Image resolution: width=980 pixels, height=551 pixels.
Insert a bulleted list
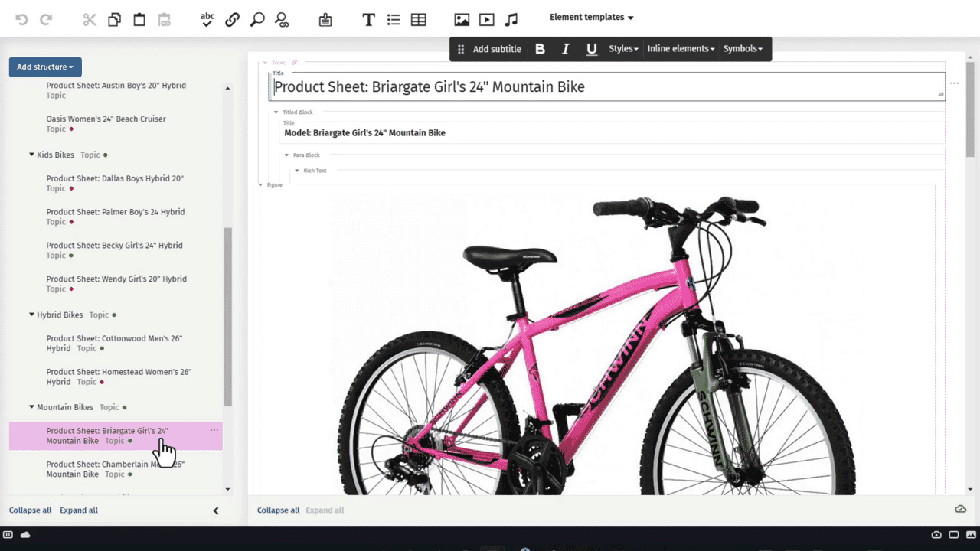[393, 19]
